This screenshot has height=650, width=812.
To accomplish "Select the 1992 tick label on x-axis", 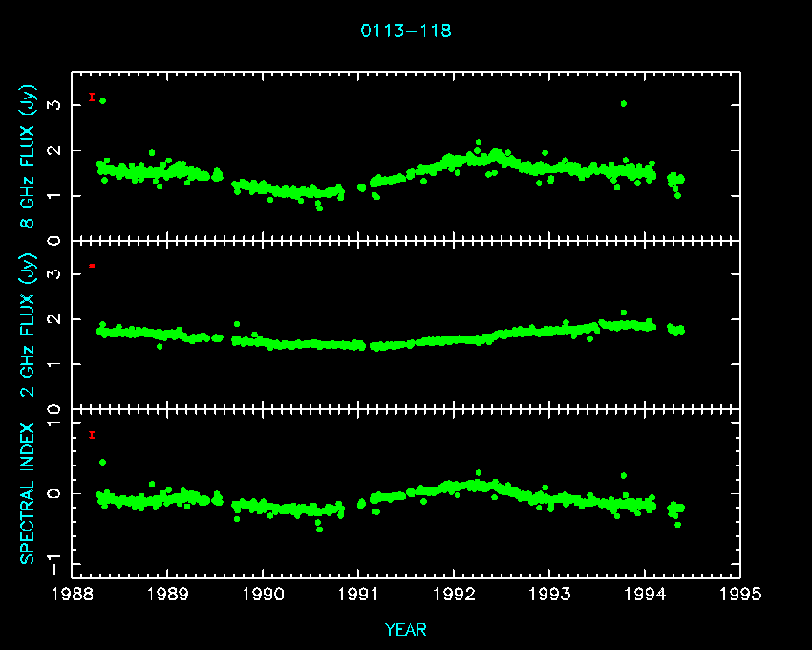I will pyautogui.click(x=454, y=595).
